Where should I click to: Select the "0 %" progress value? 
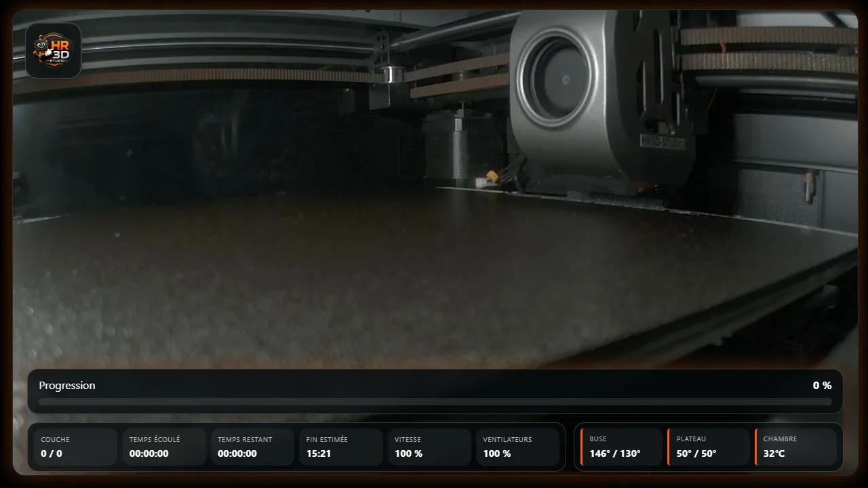(822, 386)
